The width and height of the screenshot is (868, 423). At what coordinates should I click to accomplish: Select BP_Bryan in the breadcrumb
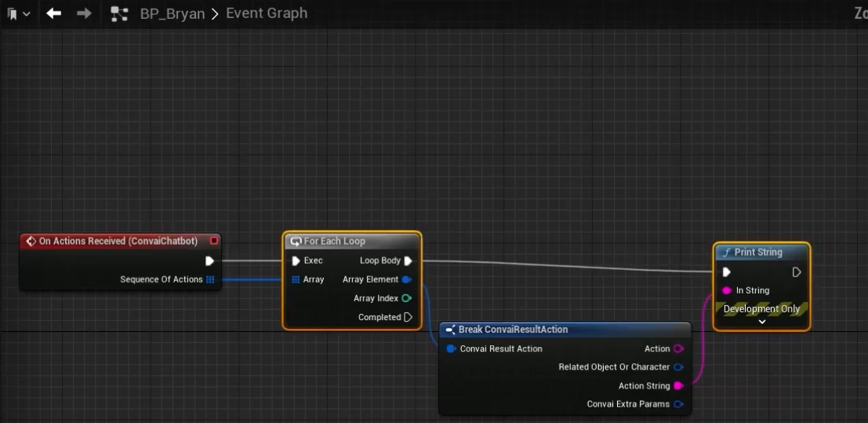(x=173, y=13)
